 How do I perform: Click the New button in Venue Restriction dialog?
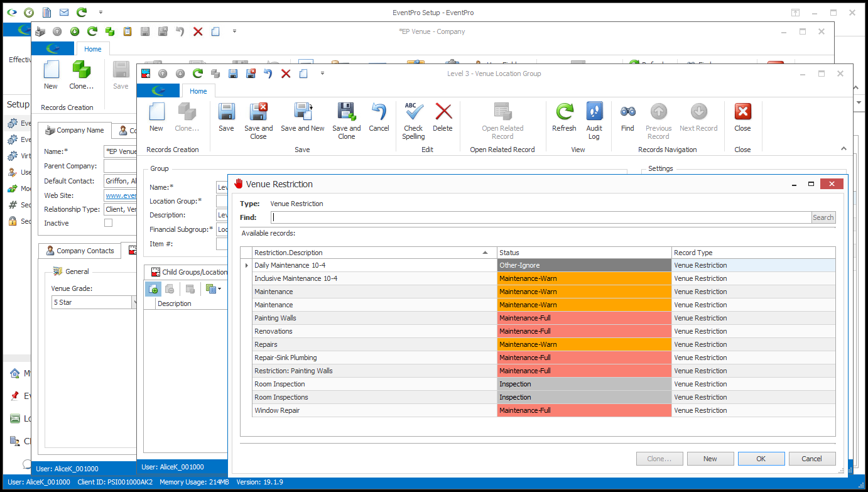click(x=710, y=459)
